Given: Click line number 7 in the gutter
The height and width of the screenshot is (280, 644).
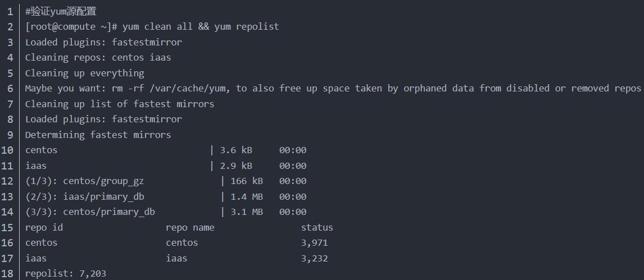Looking at the screenshot, I should (10, 104).
